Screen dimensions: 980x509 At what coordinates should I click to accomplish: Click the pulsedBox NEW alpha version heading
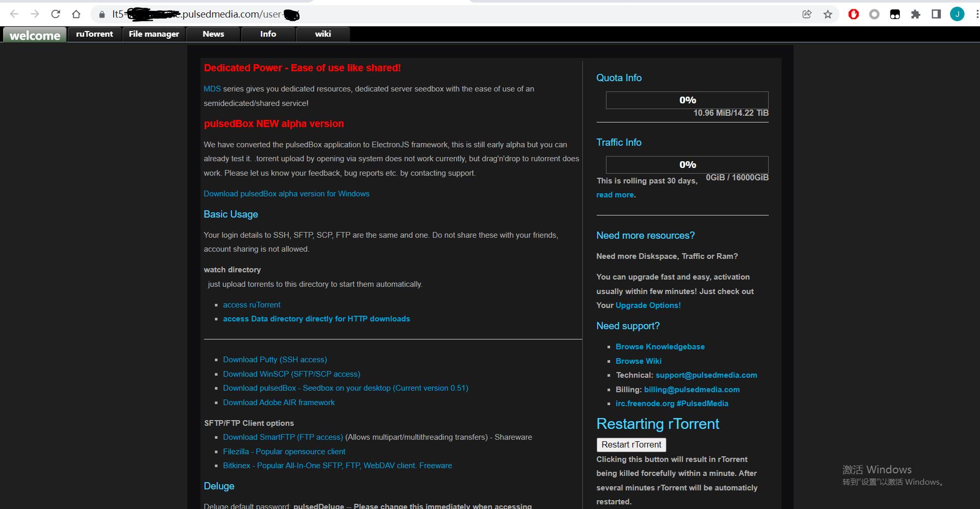[x=274, y=124]
